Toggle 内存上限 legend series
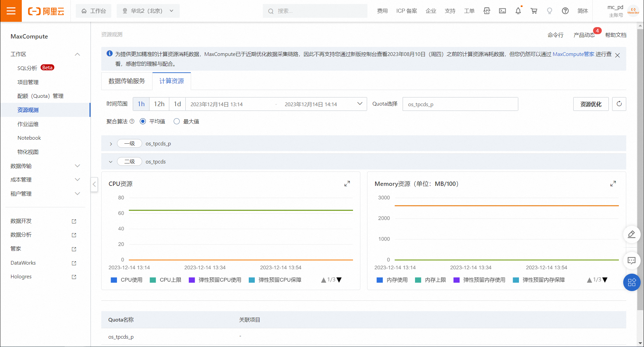644x347 pixels. pos(430,280)
